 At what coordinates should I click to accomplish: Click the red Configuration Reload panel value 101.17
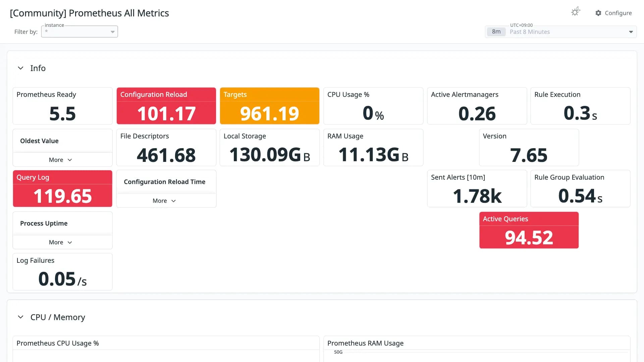166,114
